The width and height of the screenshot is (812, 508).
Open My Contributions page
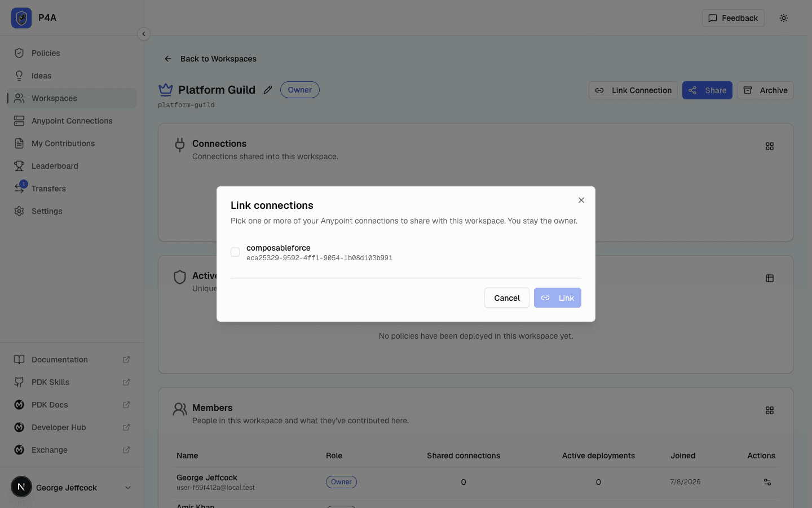(x=72, y=143)
